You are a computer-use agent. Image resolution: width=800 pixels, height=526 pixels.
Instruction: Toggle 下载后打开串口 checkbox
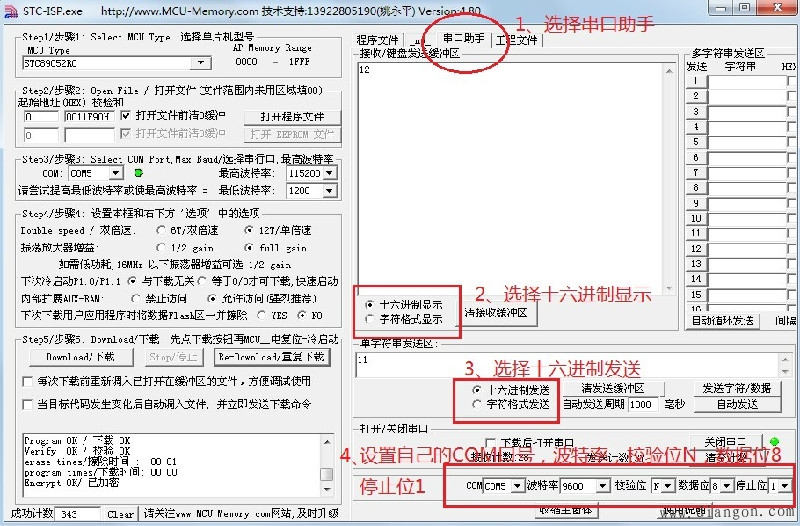[x=491, y=442]
